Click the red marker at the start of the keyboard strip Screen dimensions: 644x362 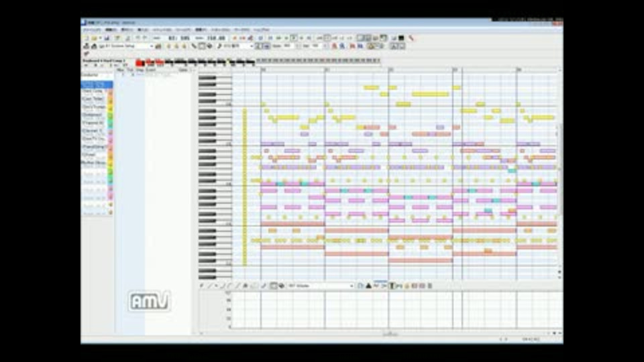(140, 63)
